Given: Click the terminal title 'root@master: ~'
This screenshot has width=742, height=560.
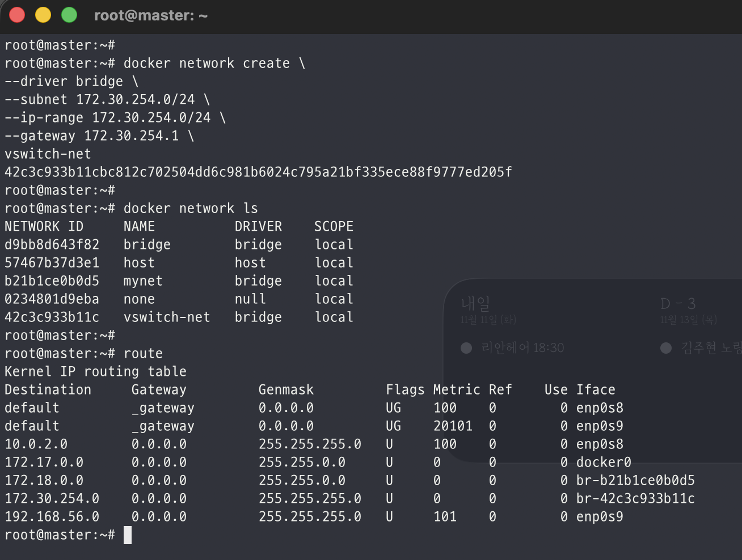Looking at the screenshot, I should click(x=151, y=15).
